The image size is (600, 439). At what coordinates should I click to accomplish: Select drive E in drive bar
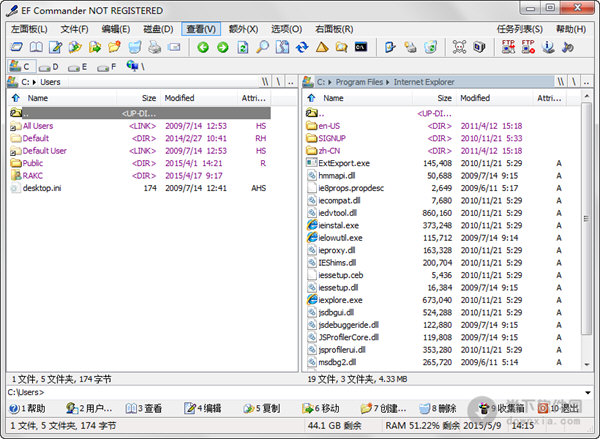coord(79,67)
